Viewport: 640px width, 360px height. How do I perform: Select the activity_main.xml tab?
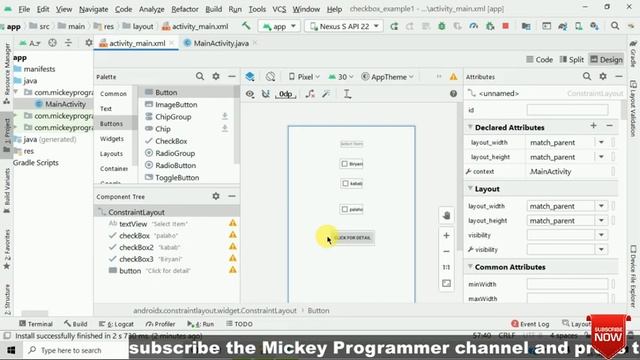pyautogui.click(x=137, y=43)
